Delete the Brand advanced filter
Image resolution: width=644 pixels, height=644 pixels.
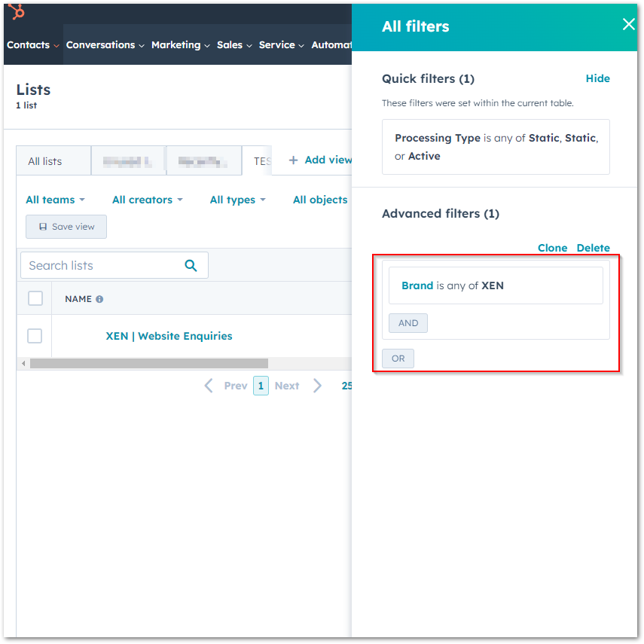[593, 247]
